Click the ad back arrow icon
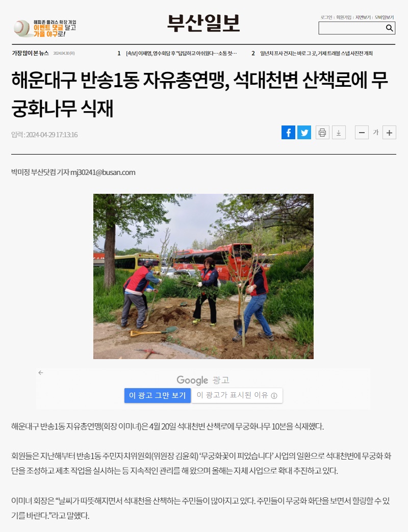 [x=41, y=372]
